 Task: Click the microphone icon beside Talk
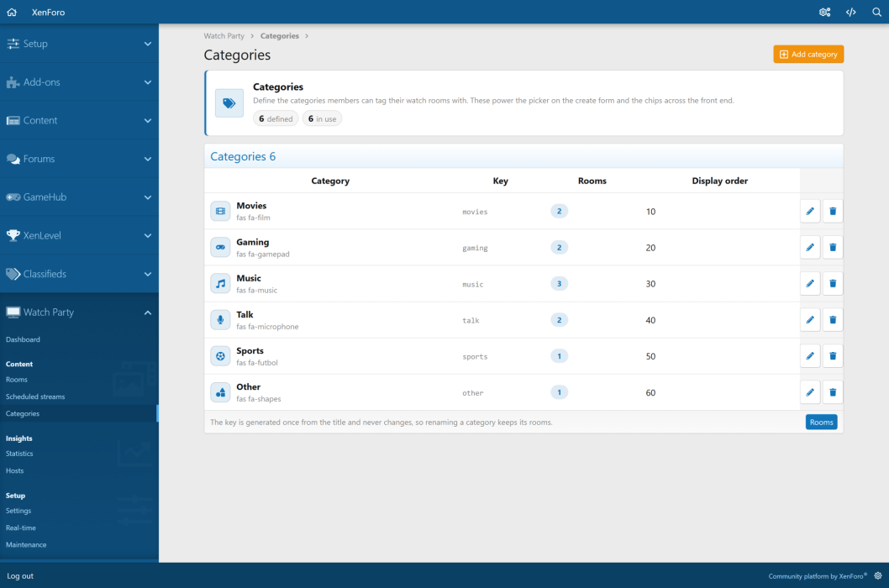[220, 320]
